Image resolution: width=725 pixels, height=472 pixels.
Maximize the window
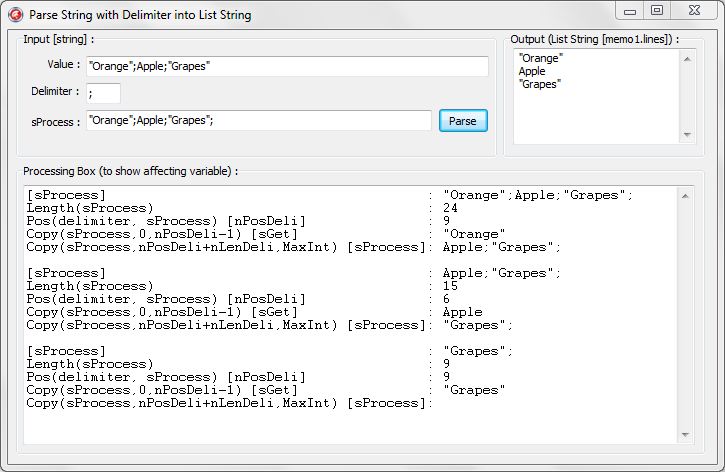click(657, 11)
